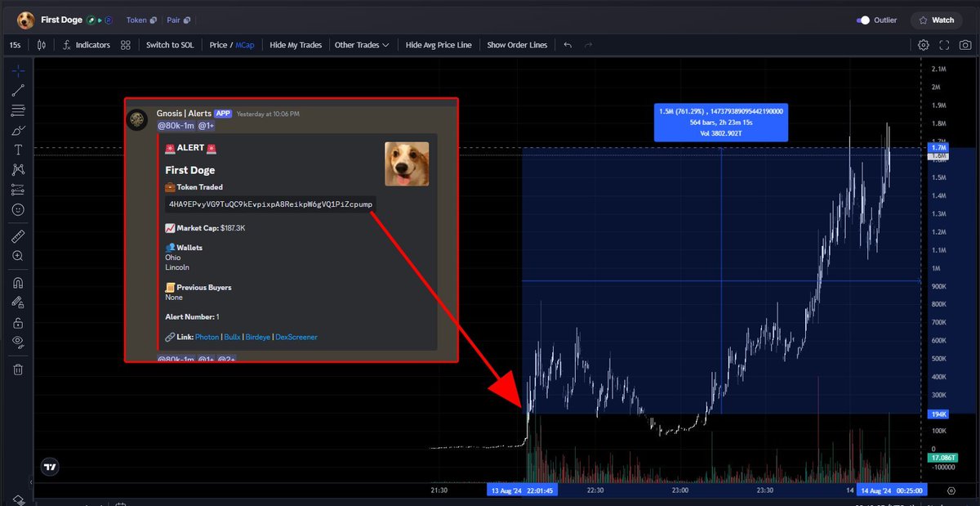
Task: Open the Fibonacci and horizontal lines tool
Action: coord(18,110)
